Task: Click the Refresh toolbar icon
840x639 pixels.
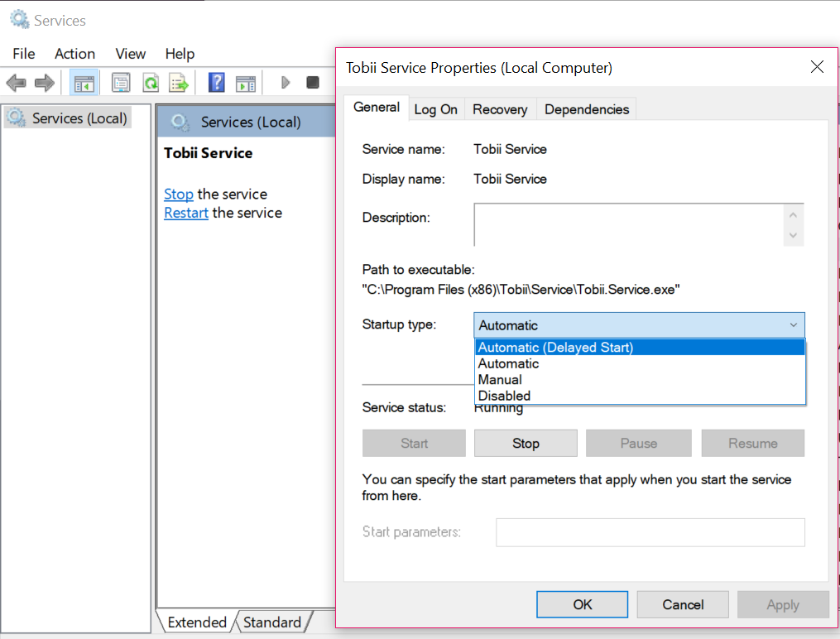Action: (151, 83)
